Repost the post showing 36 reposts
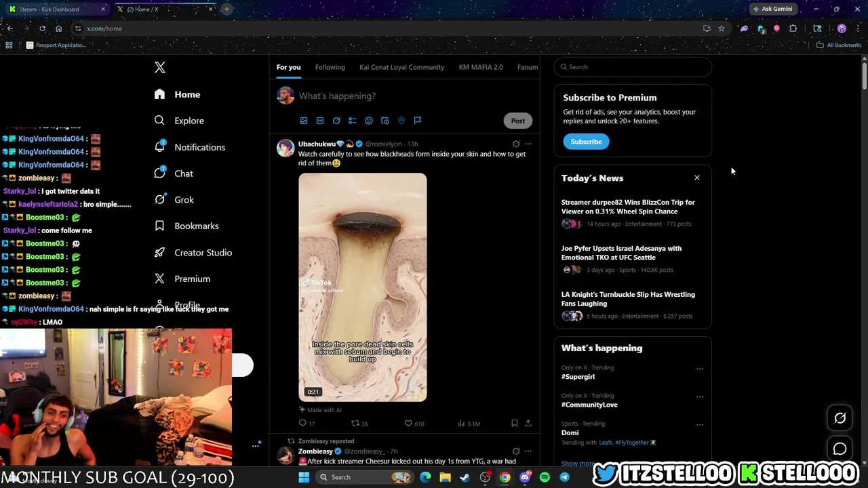This screenshot has width=868, height=488. tap(359, 424)
